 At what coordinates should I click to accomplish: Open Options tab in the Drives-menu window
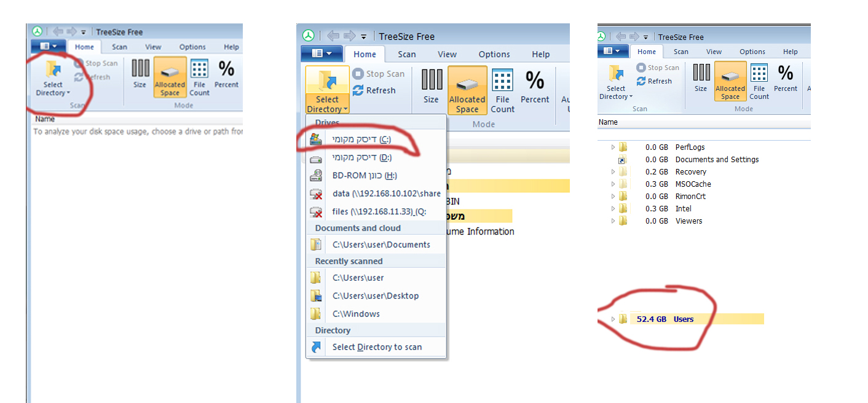[494, 54]
